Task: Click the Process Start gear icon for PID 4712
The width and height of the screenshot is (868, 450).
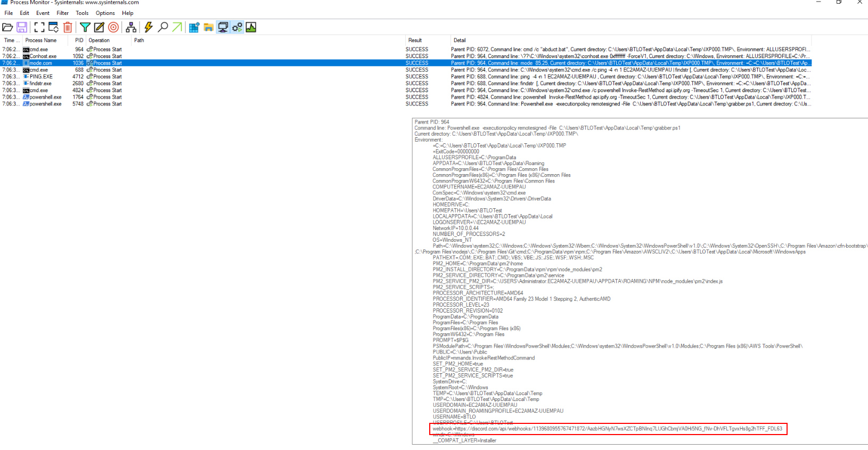Action: tap(89, 77)
